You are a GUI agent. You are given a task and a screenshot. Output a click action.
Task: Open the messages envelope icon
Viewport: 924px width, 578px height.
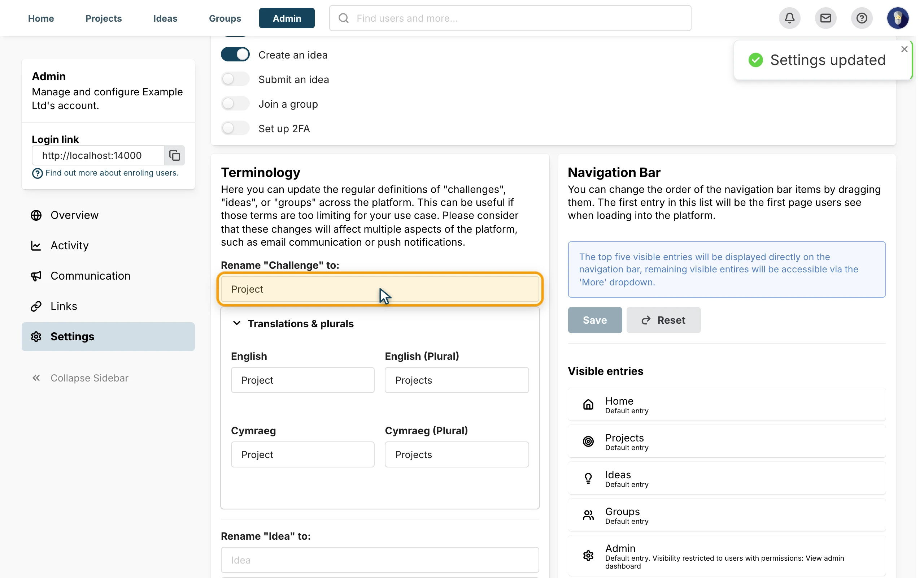pyautogui.click(x=825, y=18)
